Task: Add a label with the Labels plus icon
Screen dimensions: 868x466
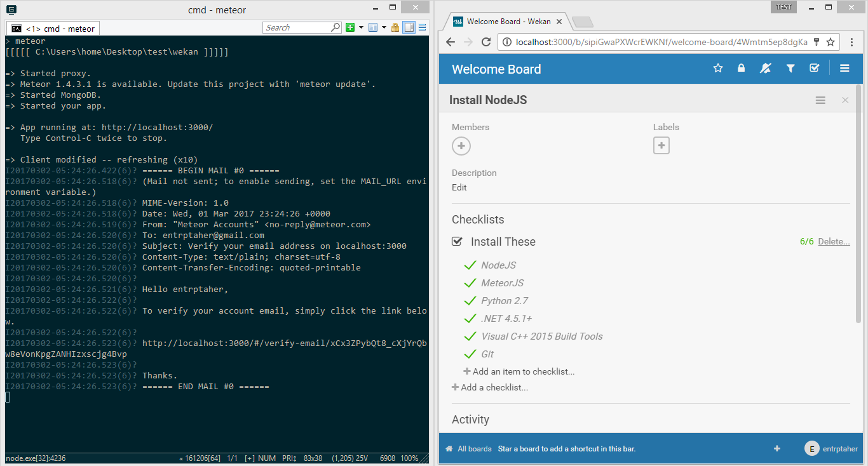Action: point(661,145)
